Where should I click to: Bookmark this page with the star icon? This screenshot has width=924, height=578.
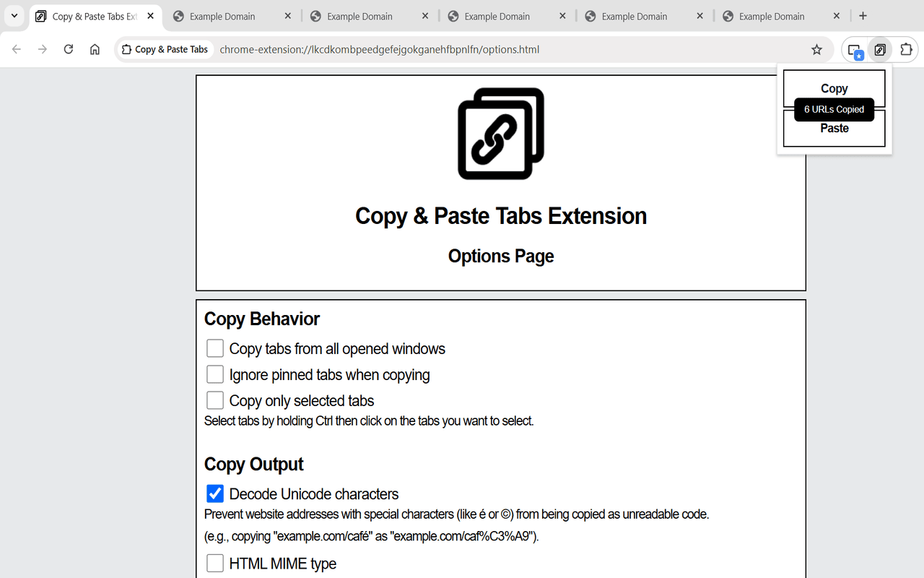pos(816,50)
